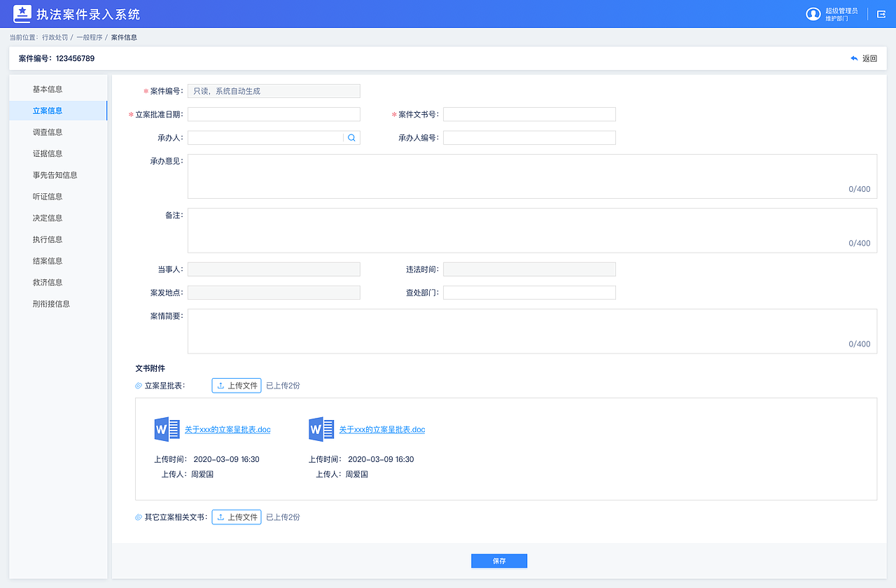Click 上传文件 button for 立案呈批表
The image size is (896, 588).
[237, 386]
